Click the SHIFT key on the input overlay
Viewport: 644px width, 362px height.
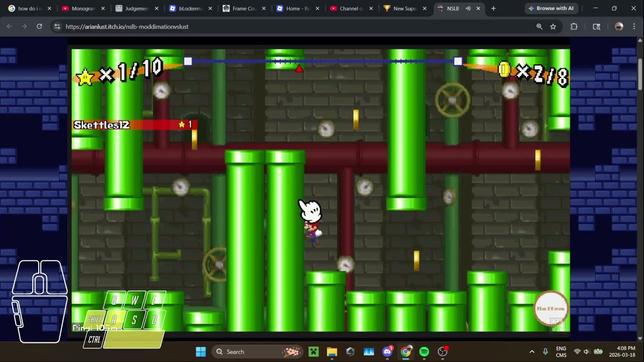95,320
